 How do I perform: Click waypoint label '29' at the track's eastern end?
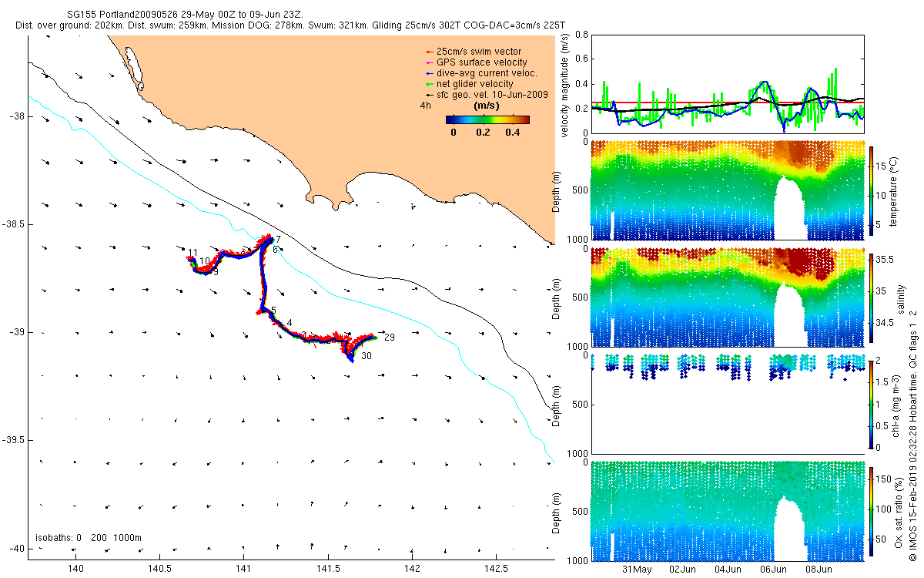(x=389, y=338)
